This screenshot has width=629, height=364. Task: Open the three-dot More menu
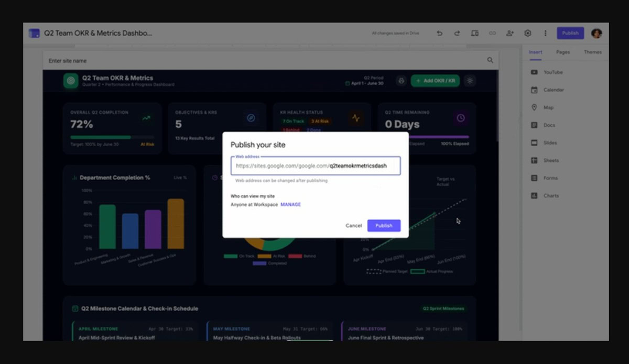pos(545,33)
